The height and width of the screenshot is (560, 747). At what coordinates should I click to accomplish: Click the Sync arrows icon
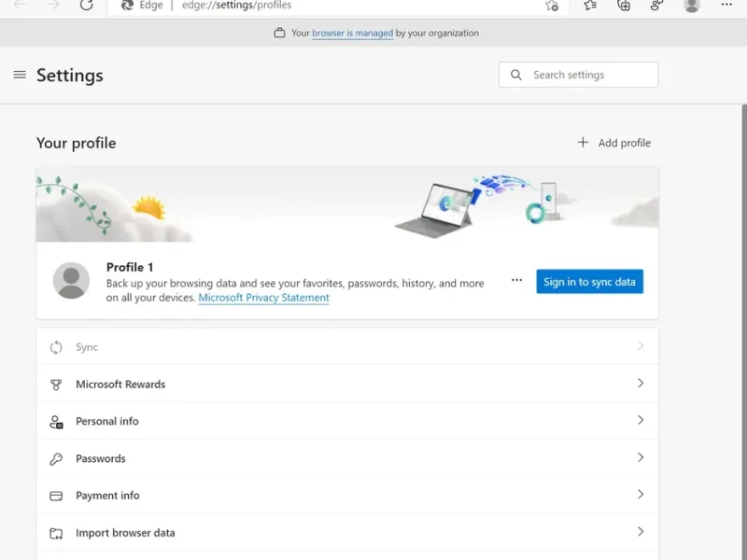click(56, 347)
